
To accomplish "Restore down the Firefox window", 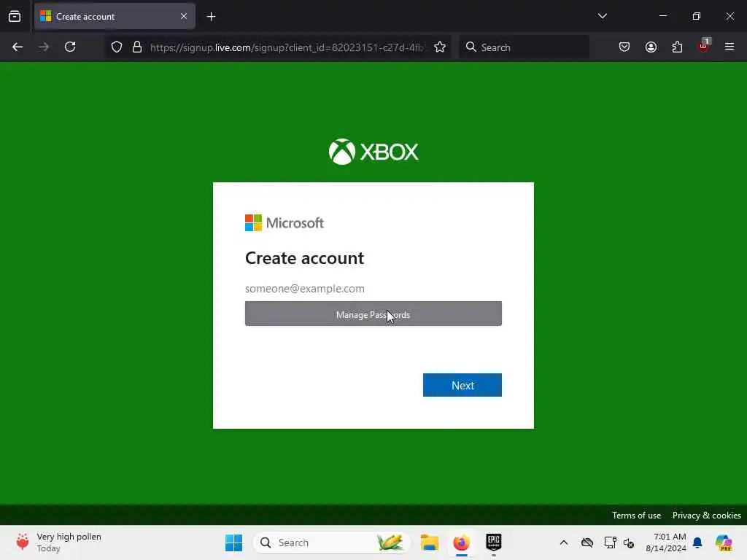I will point(696,16).
